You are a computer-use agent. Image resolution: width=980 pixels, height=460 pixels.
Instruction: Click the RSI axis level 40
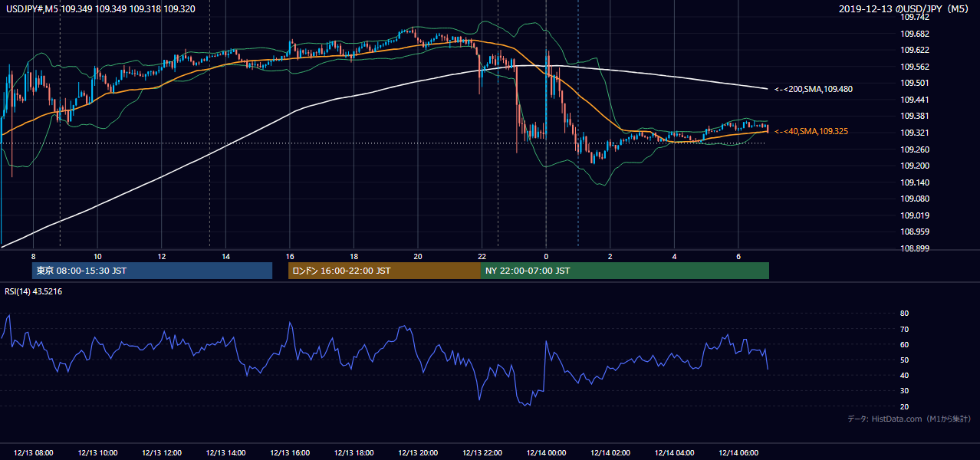coord(904,375)
